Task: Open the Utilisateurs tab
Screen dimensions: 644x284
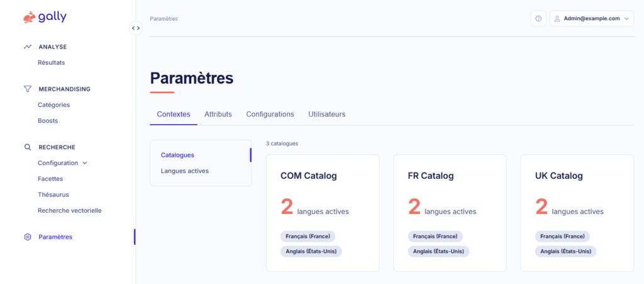Action: coord(326,114)
